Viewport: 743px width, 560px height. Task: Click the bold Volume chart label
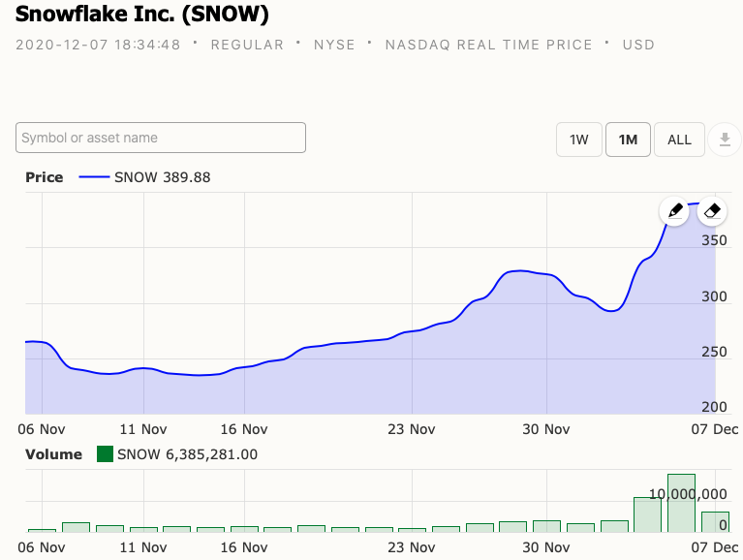pyautogui.click(x=53, y=454)
